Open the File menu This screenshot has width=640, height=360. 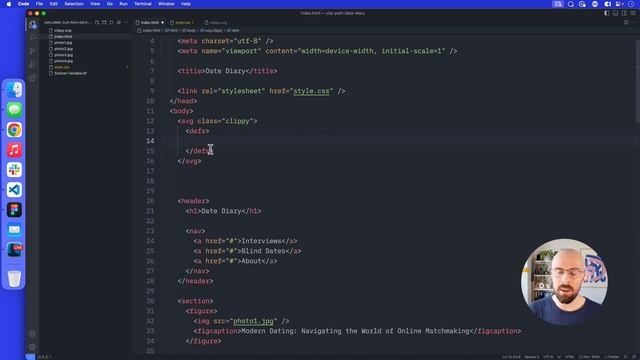pos(39,4)
